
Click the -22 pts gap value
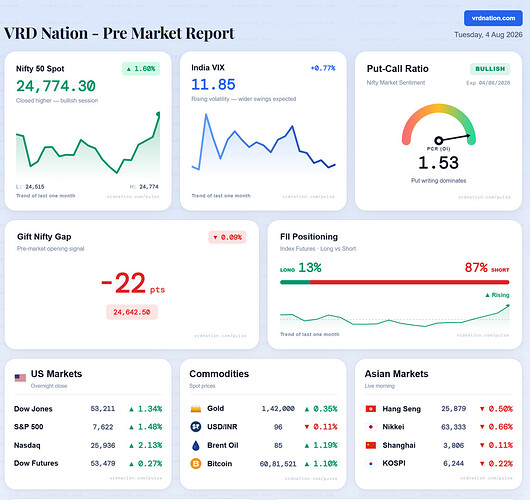tap(133, 283)
